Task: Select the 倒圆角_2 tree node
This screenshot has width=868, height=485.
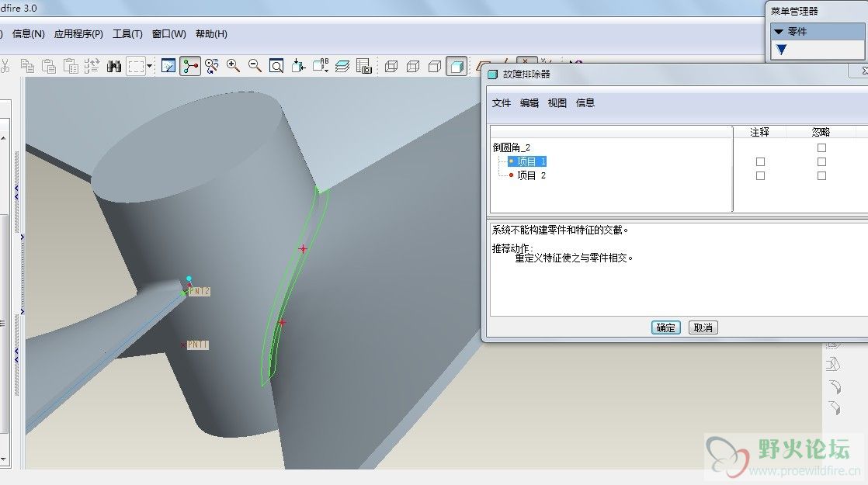Action: [x=512, y=147]
